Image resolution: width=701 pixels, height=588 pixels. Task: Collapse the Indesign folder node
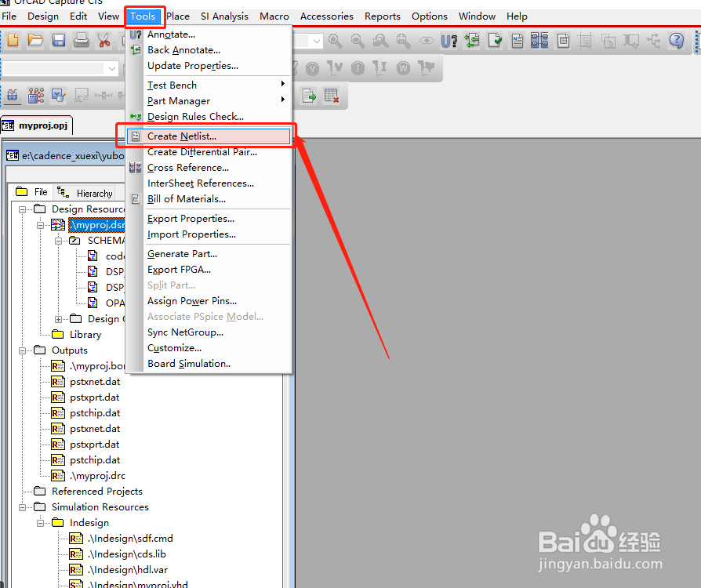point(40,523)
